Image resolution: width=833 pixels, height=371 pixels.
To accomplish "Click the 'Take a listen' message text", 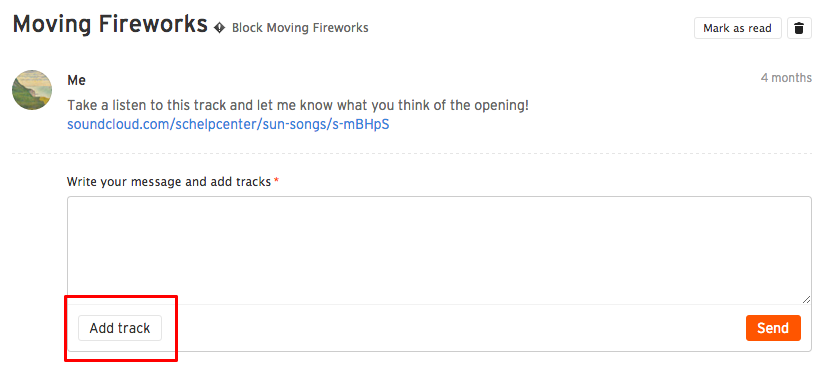I will (298, 105).
